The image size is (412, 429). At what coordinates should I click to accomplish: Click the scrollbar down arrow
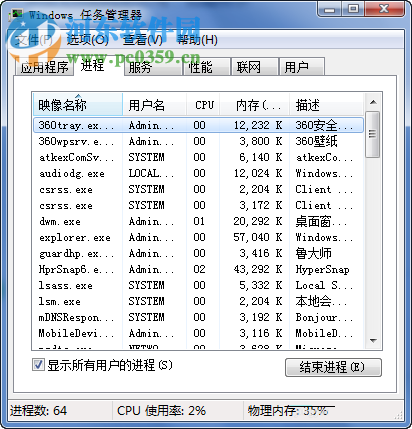(373, 341)
